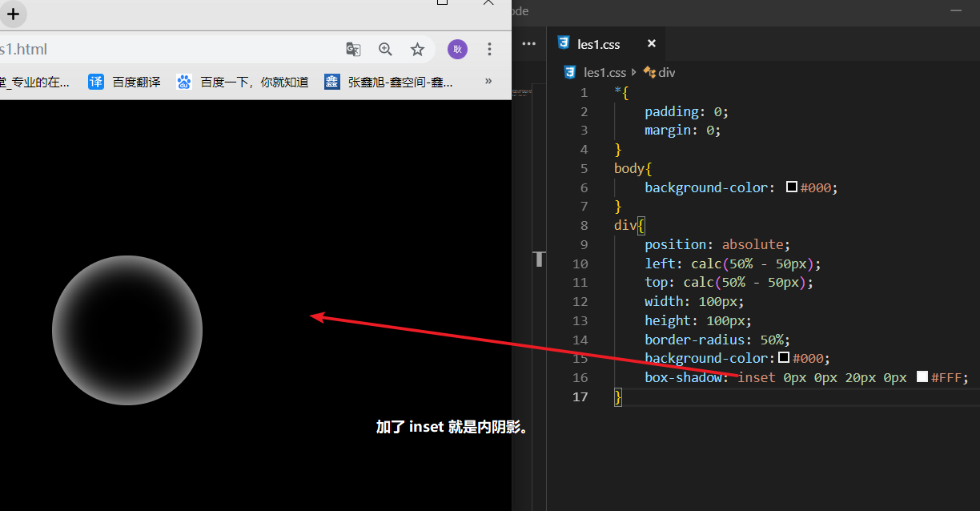This screenshot has height=511, width=980.
Task: Click the color swatch on line 15 background-color
Action: click(x=784, y=357)
